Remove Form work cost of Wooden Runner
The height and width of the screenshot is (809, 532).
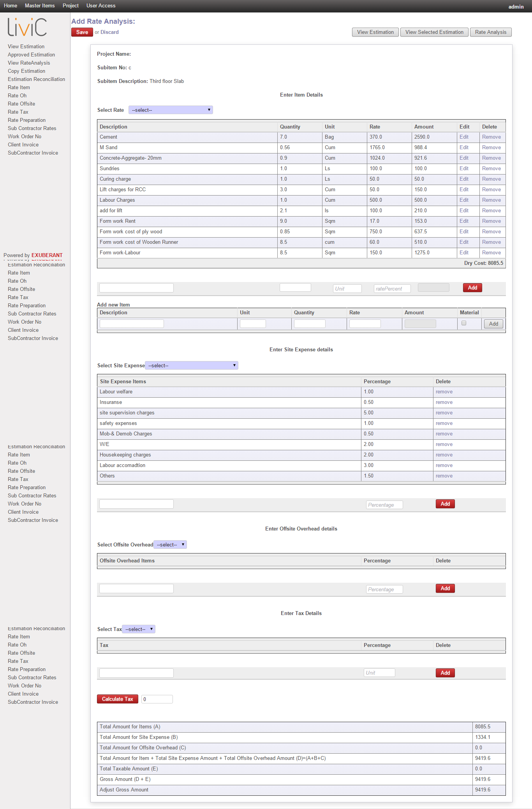(x=491, y=242)
